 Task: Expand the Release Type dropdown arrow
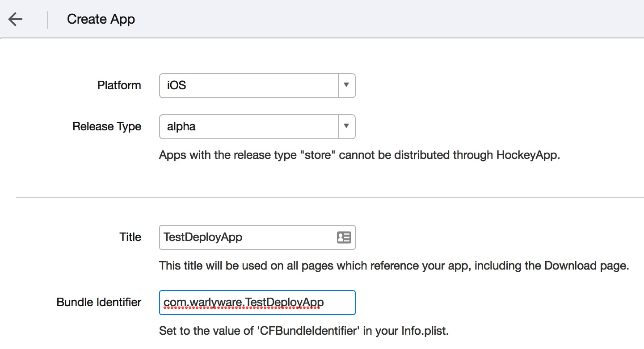click(x=346, y=127)
